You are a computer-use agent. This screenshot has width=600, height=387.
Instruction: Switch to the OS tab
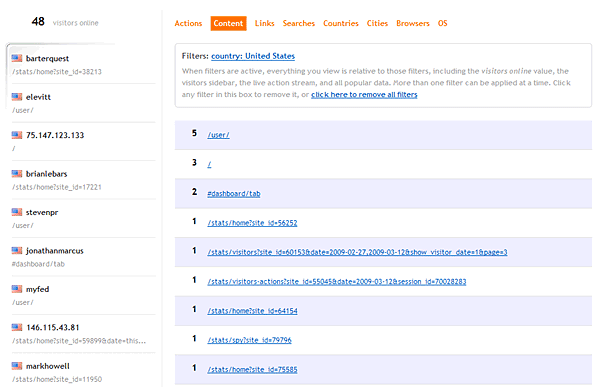[x=443, y=23]
